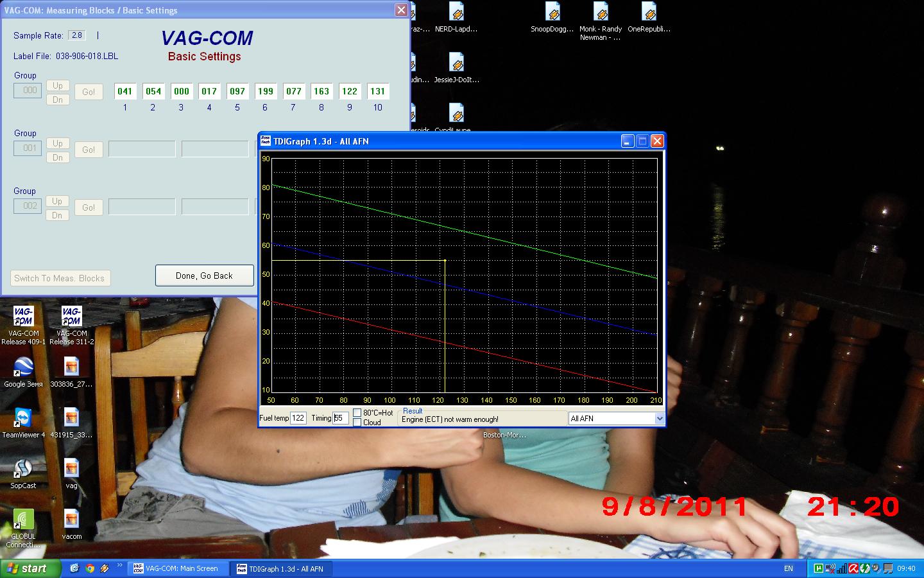924x578 pixels.
Task: Open the SnoopDogg audio file icon
Action: (x=552, y=17)
